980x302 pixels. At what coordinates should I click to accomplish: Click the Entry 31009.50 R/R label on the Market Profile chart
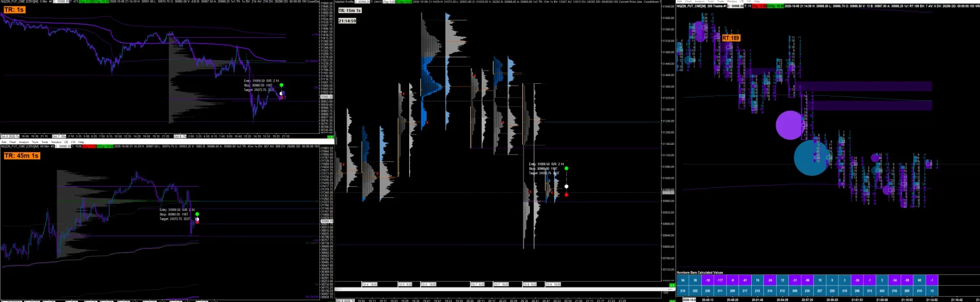[546, 164]
